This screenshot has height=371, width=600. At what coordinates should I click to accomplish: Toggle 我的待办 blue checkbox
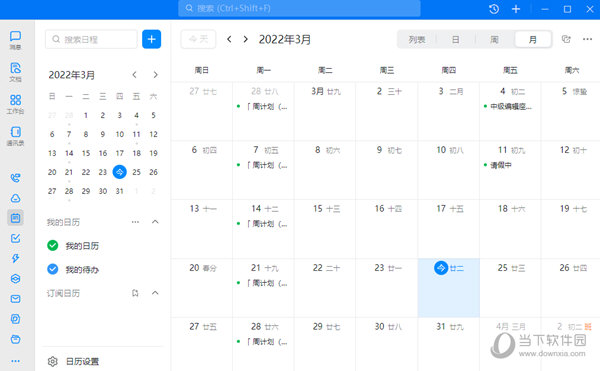point(53,269)
